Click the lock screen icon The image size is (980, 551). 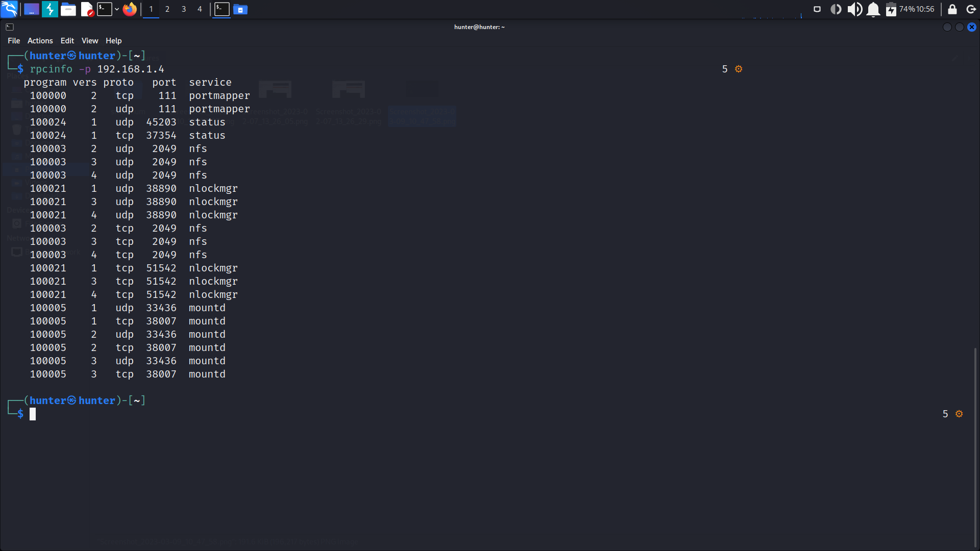pos(952,9)
